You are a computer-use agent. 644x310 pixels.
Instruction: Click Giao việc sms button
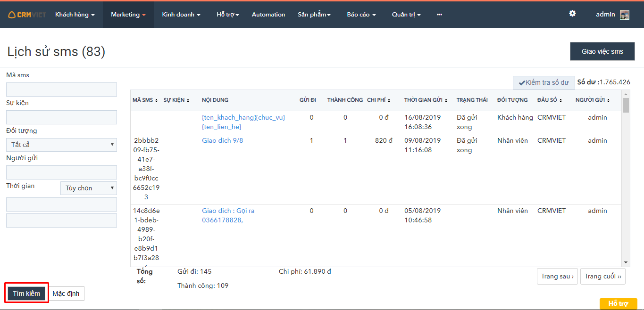point(602,51)
